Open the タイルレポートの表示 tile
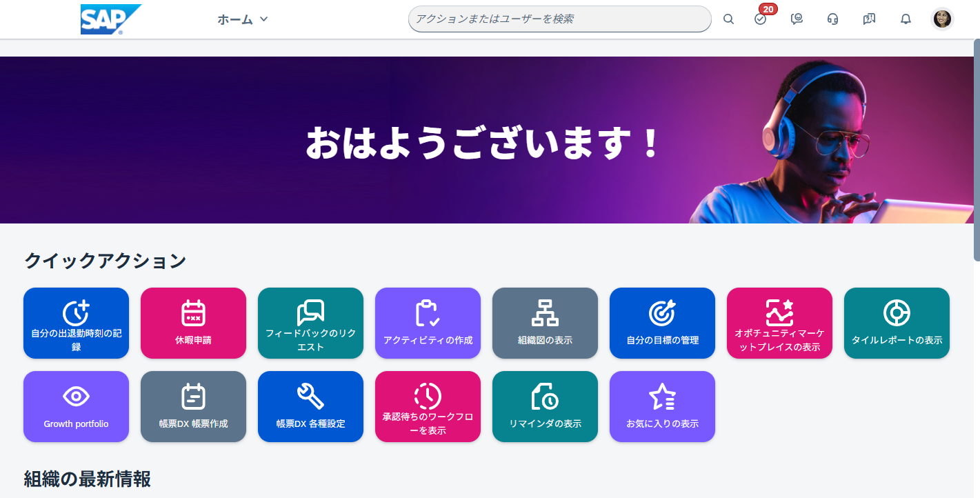Viewport: 980px width, 498px height. click(x=897, y=323)
